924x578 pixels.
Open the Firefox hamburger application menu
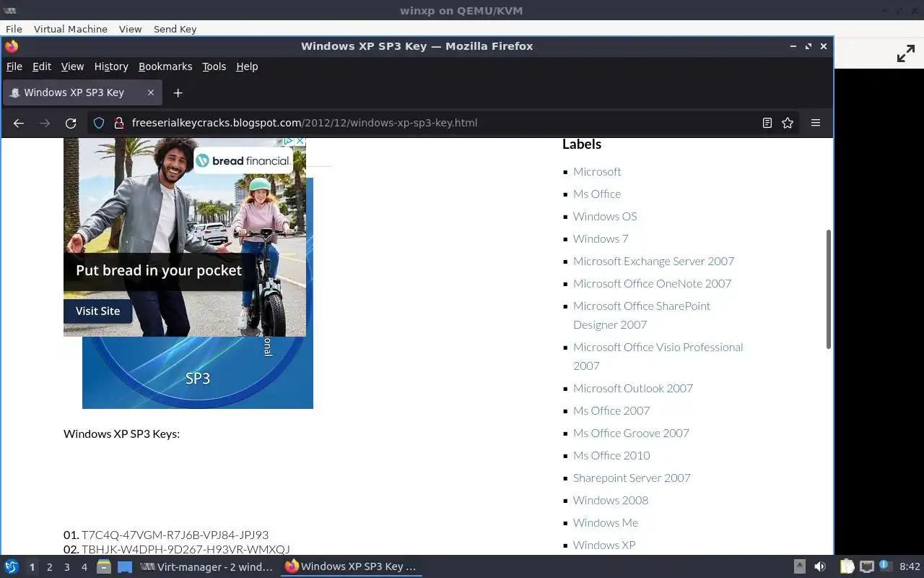(x=816, y=123)
